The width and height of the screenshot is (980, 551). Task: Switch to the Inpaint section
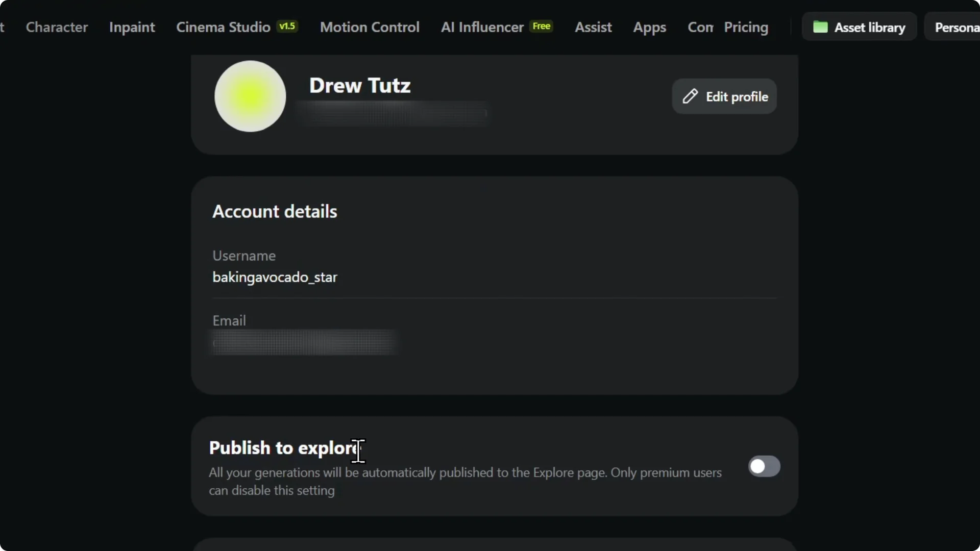[x=131, y=27]
